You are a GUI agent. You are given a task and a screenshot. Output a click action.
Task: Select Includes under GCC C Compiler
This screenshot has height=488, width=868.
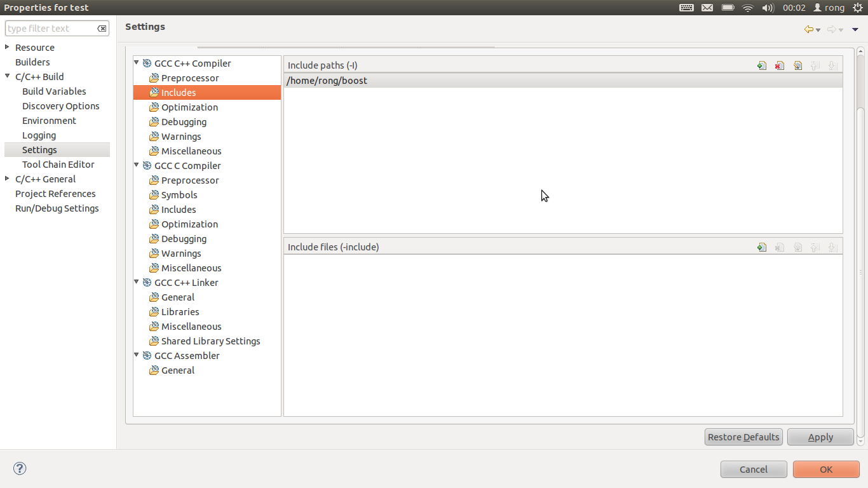(179, 210)
